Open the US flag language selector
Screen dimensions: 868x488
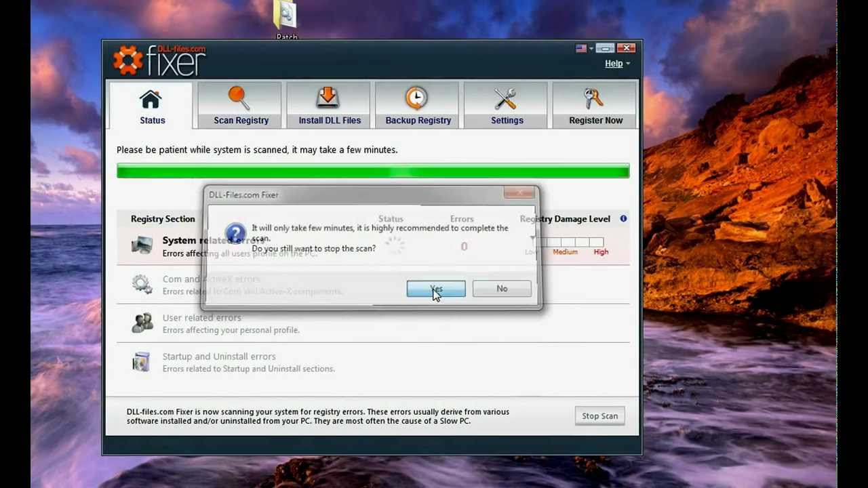pyautogui.click(x=585, y=48)
